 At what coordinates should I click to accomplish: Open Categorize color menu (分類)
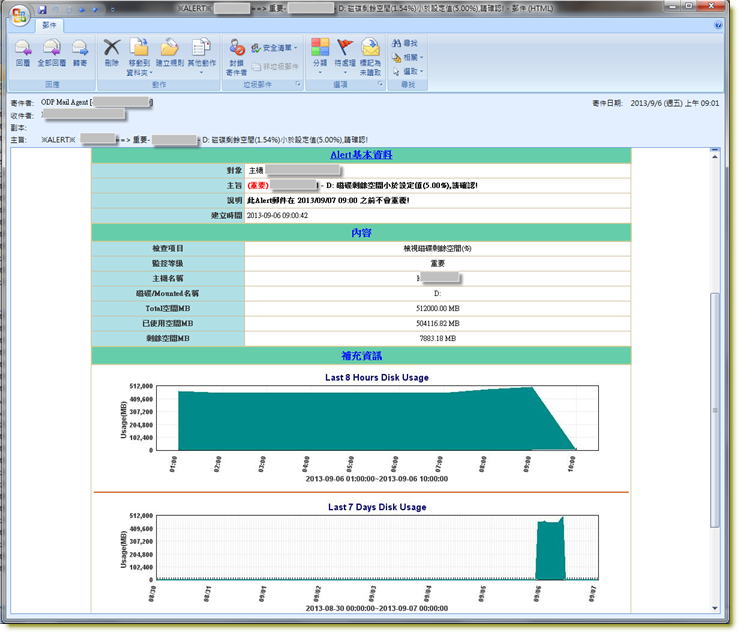coord(320,57)
